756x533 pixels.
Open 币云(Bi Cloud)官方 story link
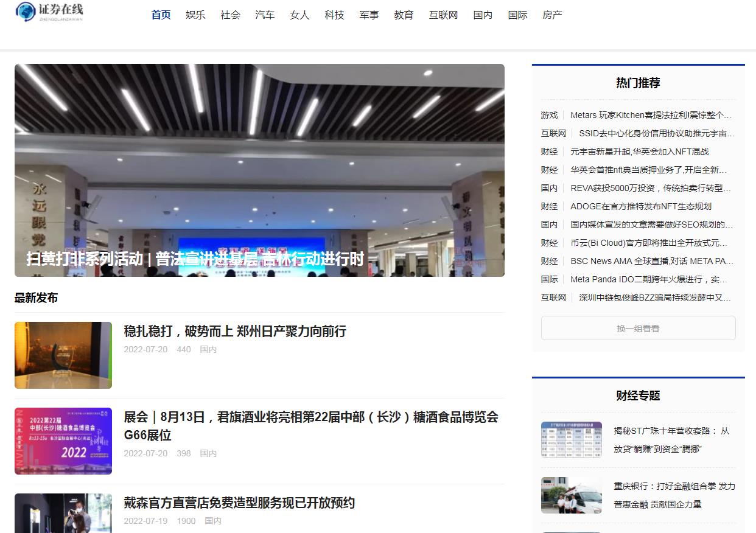649,243
